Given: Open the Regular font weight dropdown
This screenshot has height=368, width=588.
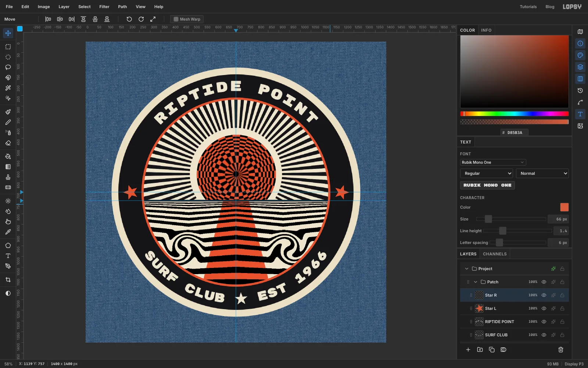Looking at the screenshot, I should click(x=487, y=173).
